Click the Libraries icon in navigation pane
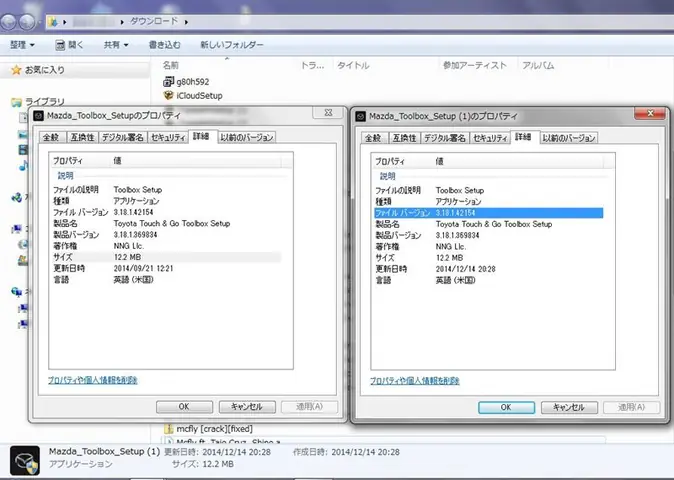Image resolution: width=674 pixels, height=480 pixels. click(16, 102)
